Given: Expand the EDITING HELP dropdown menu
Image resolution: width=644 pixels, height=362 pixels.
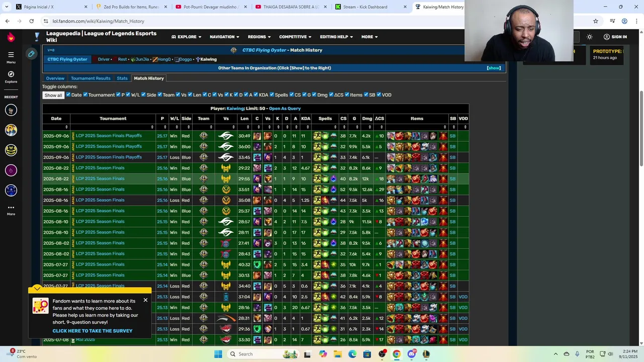Looking at the screenshot, I should (x=337, y=37).
